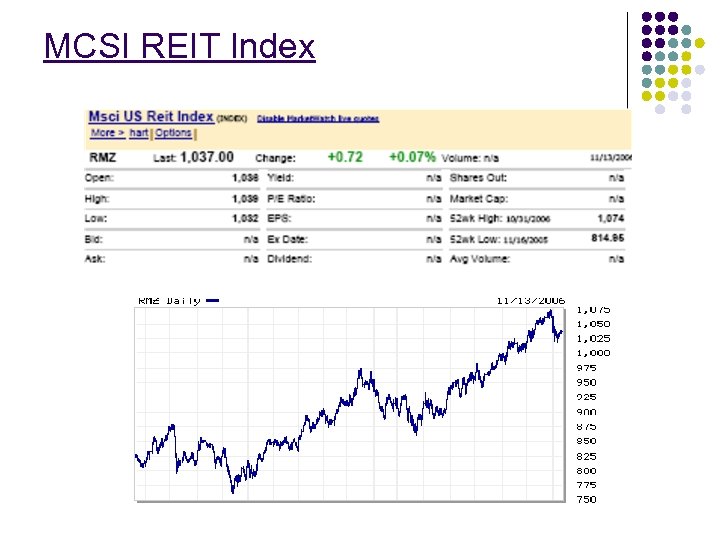
Task: Click the Disable MarketWatch live quotes link
Action: click(318, 118)
